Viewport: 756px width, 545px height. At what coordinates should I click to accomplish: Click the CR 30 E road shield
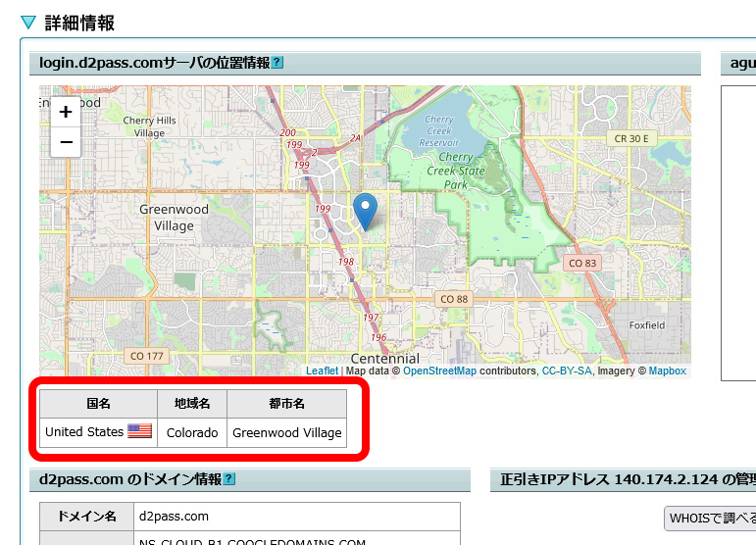pyautogui.click(x=631, y=139)
